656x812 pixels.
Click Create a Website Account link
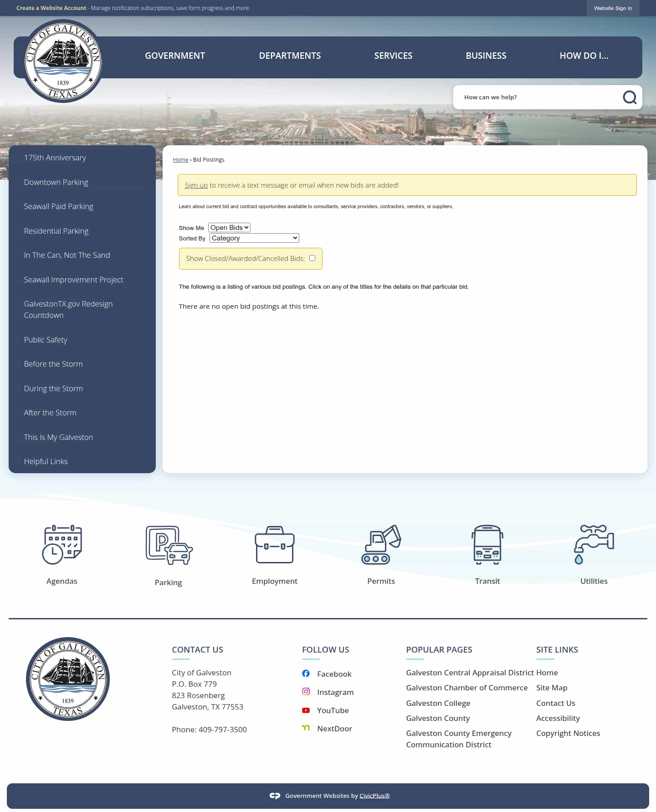tap(51, 8)
